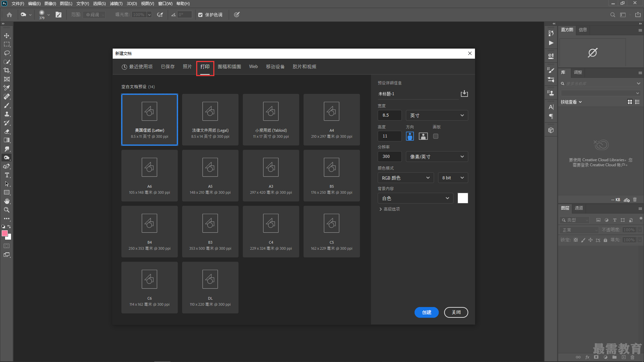Select the Hand tool
The height and width of the screenshot is (362, 644).
(7, 201)
